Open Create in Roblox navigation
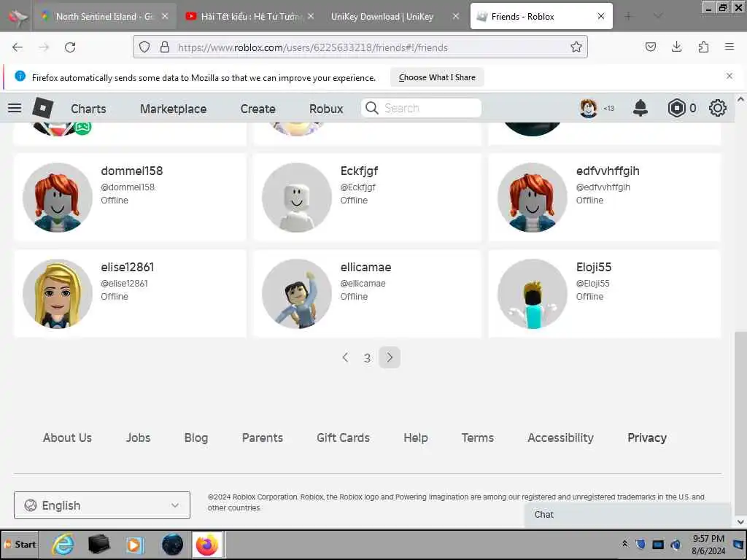This screenshot has width=747, height=560. click(x=258, y=109)
